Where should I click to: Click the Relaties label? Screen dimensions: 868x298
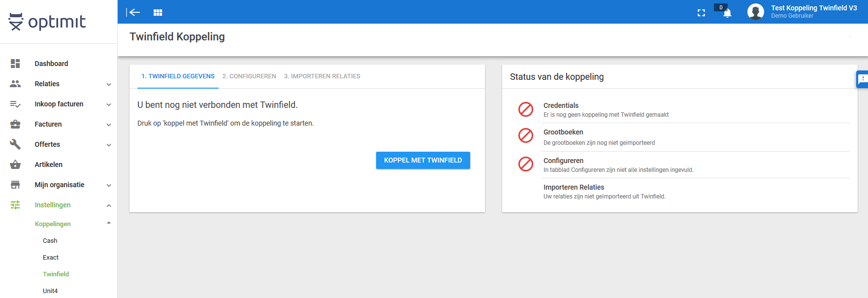click(x=47, y=84)
